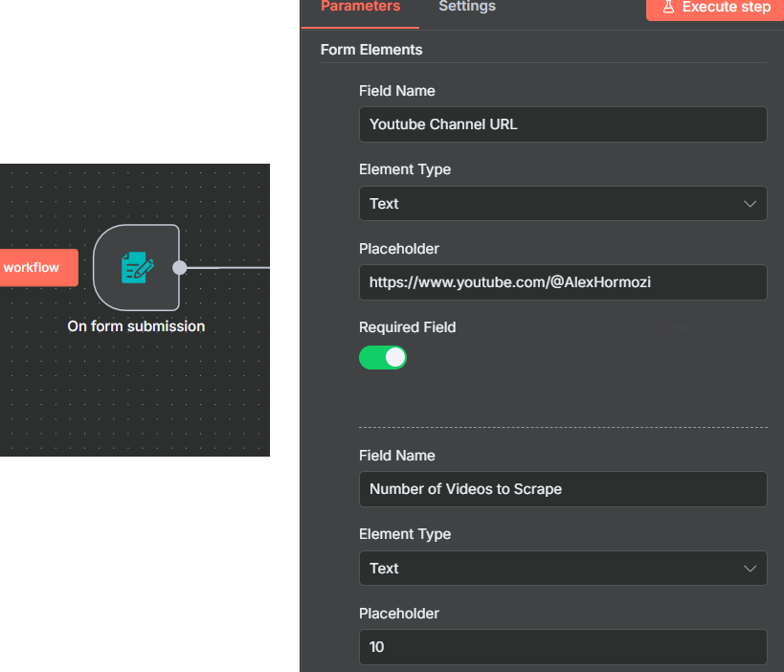Select the 'On form submission' node label
The height and width of the screenshot is (672, 784).
(x=136, y=326)
